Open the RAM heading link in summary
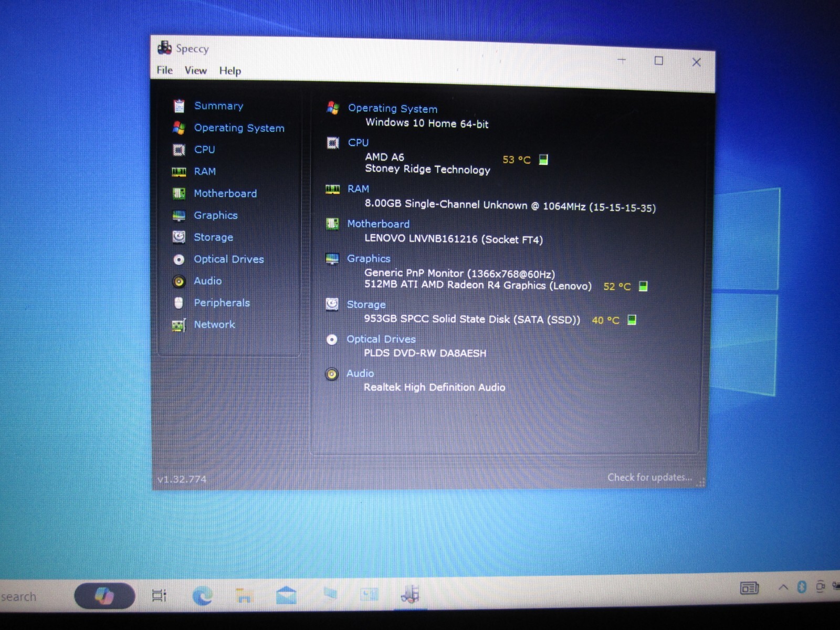840x630 pixels. click(358, 188)
